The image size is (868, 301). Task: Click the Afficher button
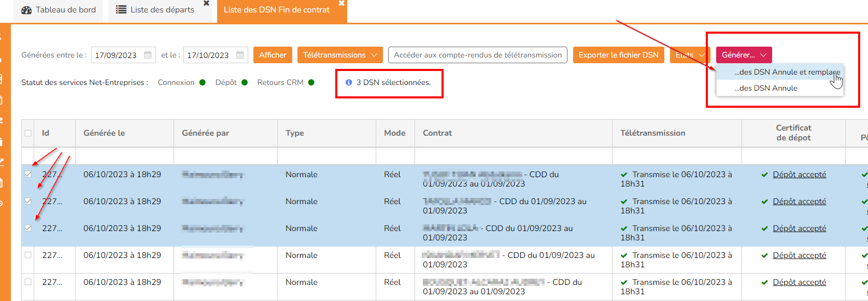pos(273,55)
